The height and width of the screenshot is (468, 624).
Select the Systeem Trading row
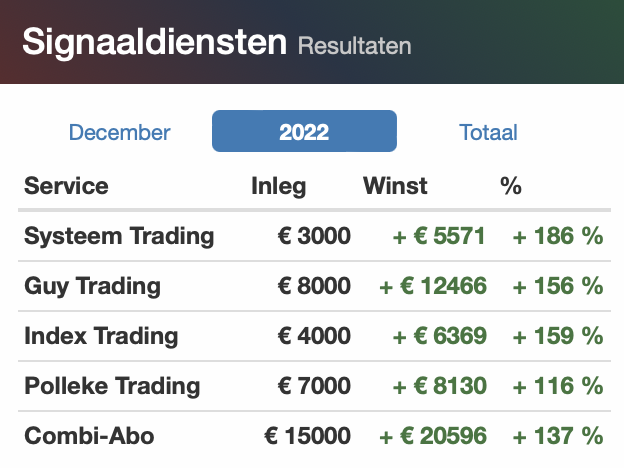(314, 236)
